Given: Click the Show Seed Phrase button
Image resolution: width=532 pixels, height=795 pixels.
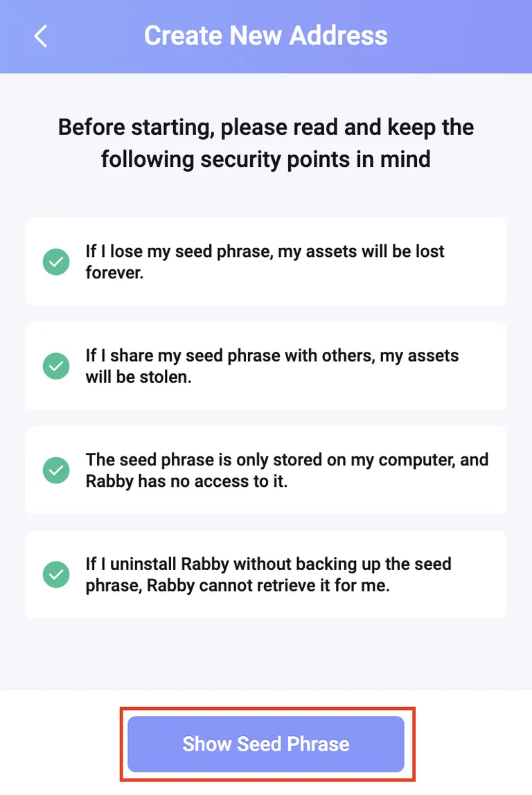Looking at the screenshot, I should (266, 744).
